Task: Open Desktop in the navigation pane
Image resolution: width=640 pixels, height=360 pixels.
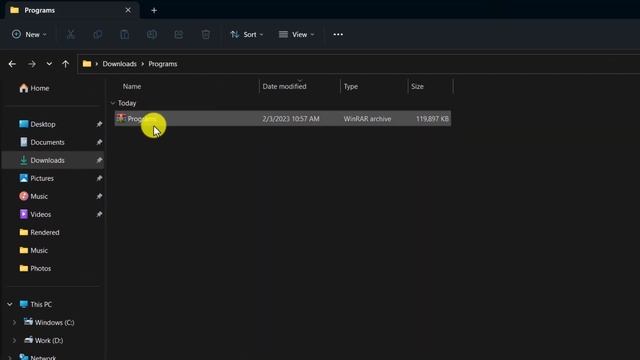Action: click(37, 124)
